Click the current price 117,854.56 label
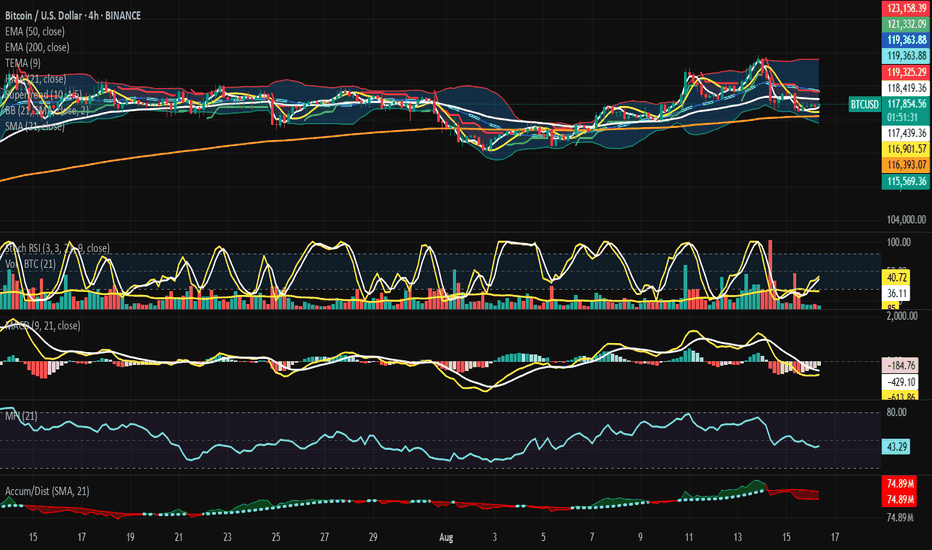Image resolution: width=932 pixels, height=550 pixels. click(906, 103)
